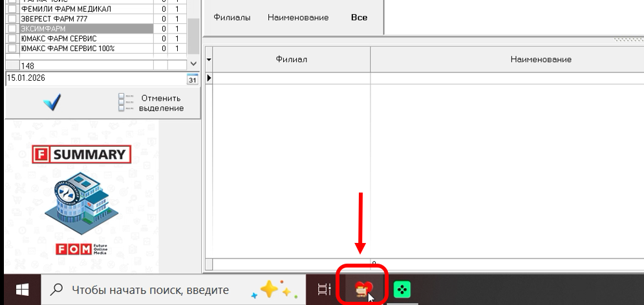Open Task View in the taskbar
The width and height of the screenshot is (644, 305).
coord(325,289)
